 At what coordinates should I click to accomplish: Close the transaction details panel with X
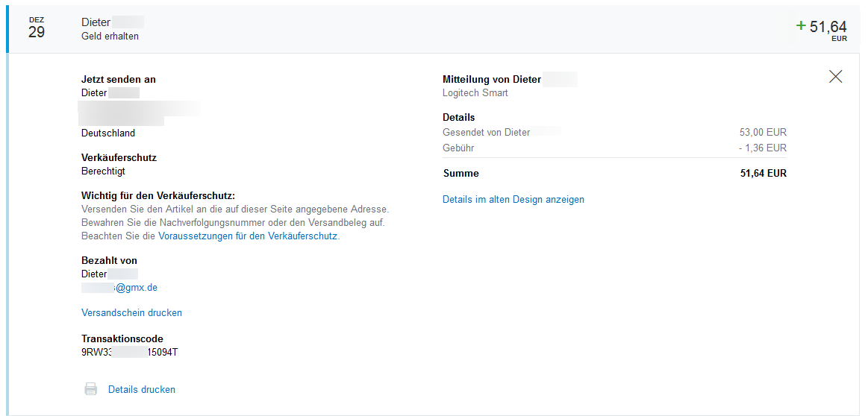835,76
